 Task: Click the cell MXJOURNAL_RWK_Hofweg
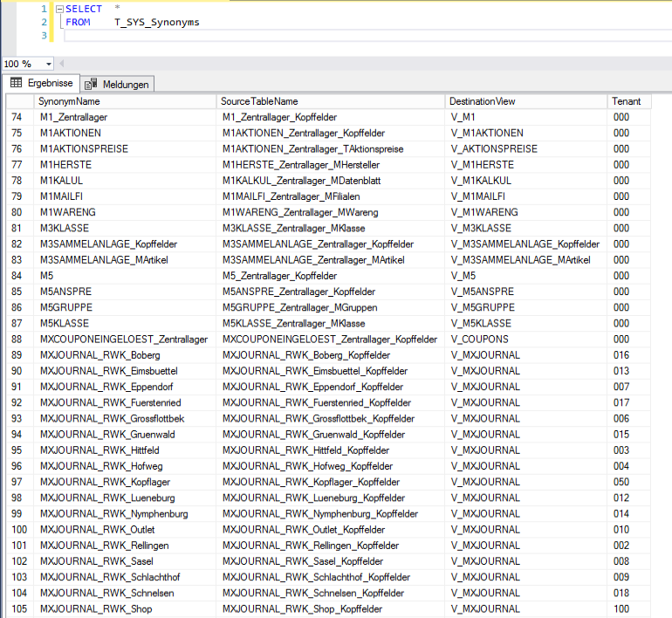click(x=125, y=466)
